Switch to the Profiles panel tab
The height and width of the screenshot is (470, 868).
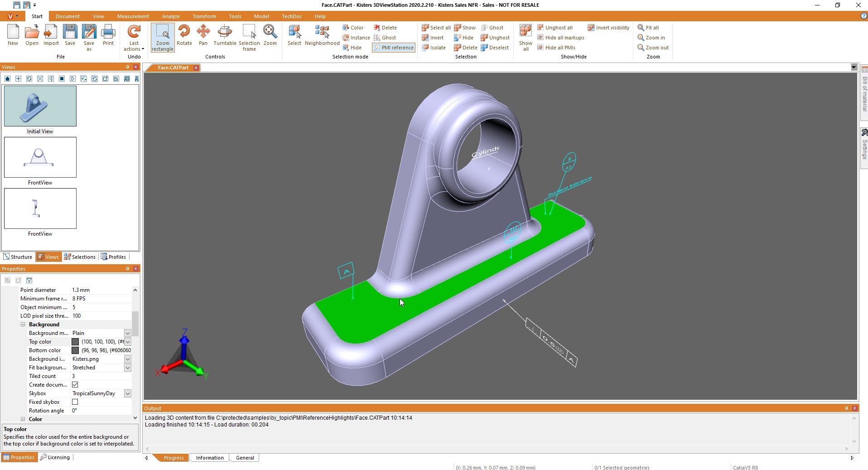click(x=113, y=257)
